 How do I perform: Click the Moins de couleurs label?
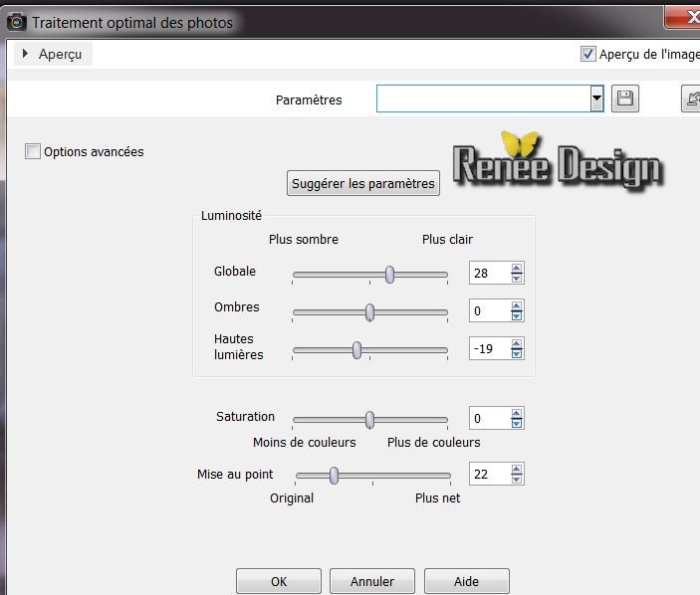(305, 443)
